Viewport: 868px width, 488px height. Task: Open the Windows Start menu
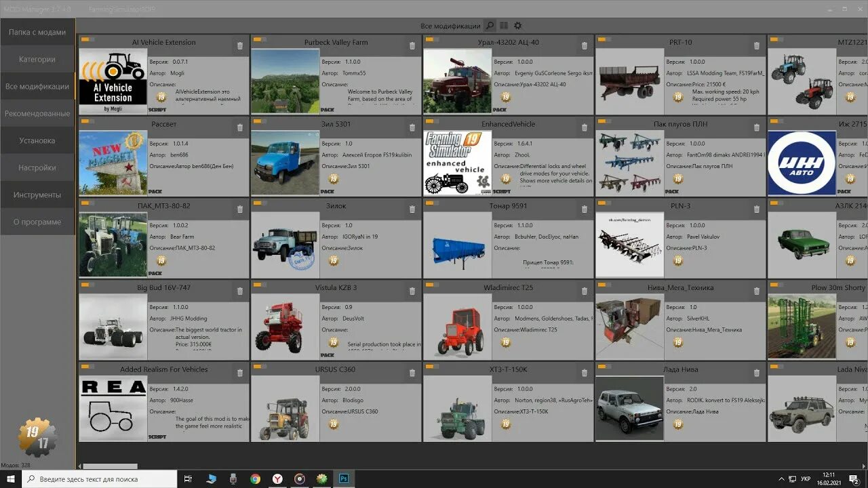point(11,479)
